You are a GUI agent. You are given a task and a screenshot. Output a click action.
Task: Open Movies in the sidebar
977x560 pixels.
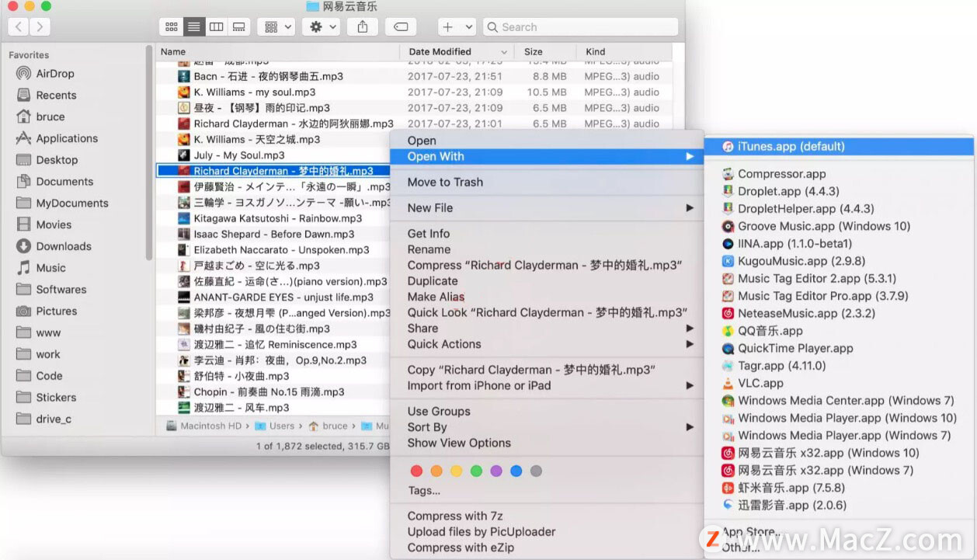click(54, 224)
